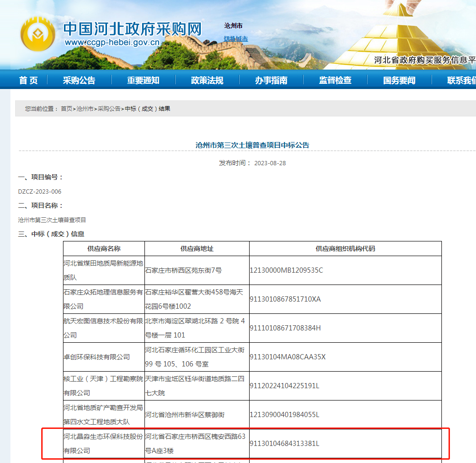Click the 切换城市 switch city link
Image resolution: width=476 pixels, height=463 pixels.
click(x=235, y=39)
